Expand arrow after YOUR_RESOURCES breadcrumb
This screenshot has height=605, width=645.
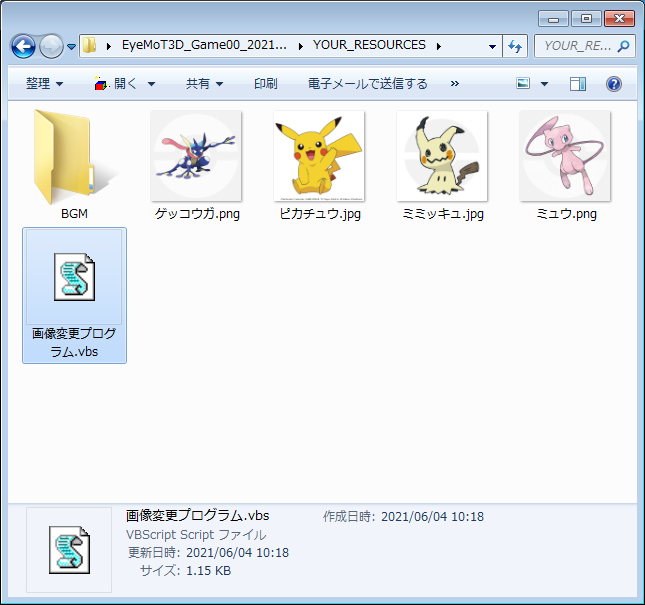(439, 46)
